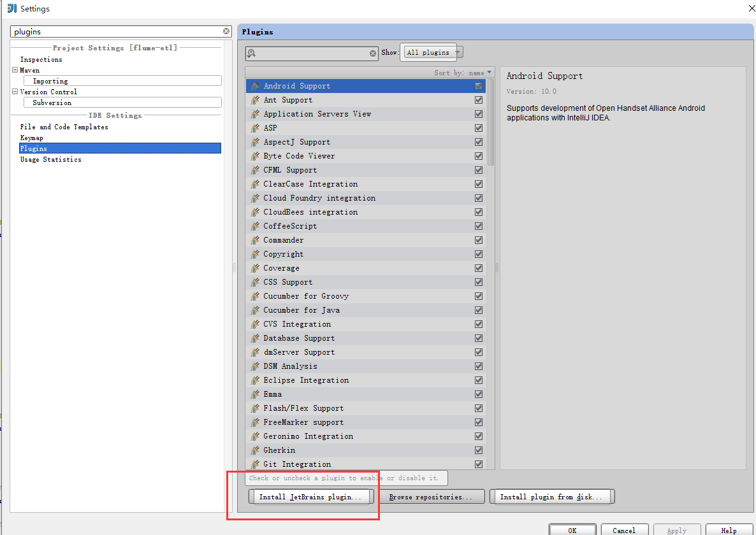This screenshot has width=756, height=535.
Task: Select the Byte Code Viewer plugin row
Action: [365, 156]
